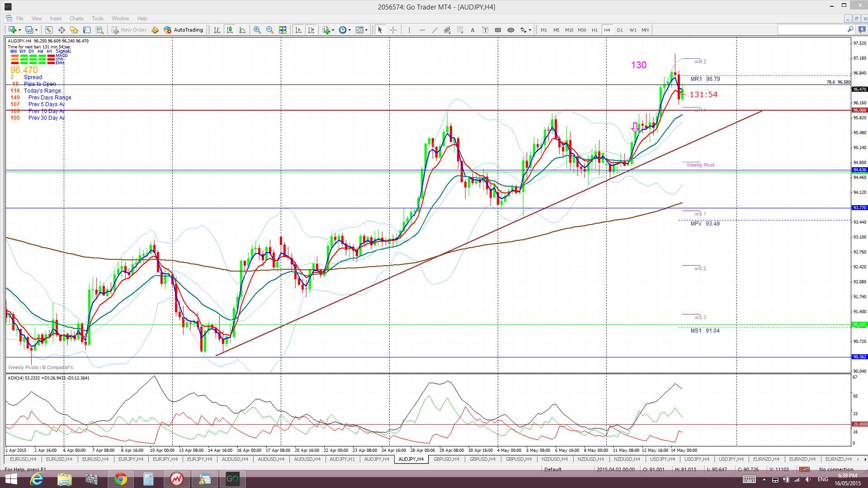
Task: Select the Crosshair cursor tool
Action: click(x=393, y=30)
